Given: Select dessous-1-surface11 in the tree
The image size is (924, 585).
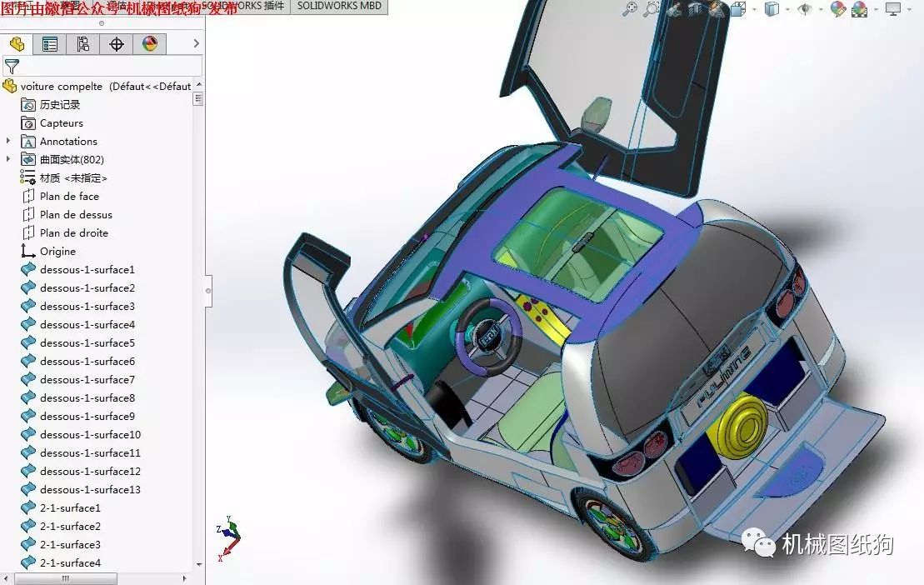Looking at the screenshot, I should coord(81,452).
